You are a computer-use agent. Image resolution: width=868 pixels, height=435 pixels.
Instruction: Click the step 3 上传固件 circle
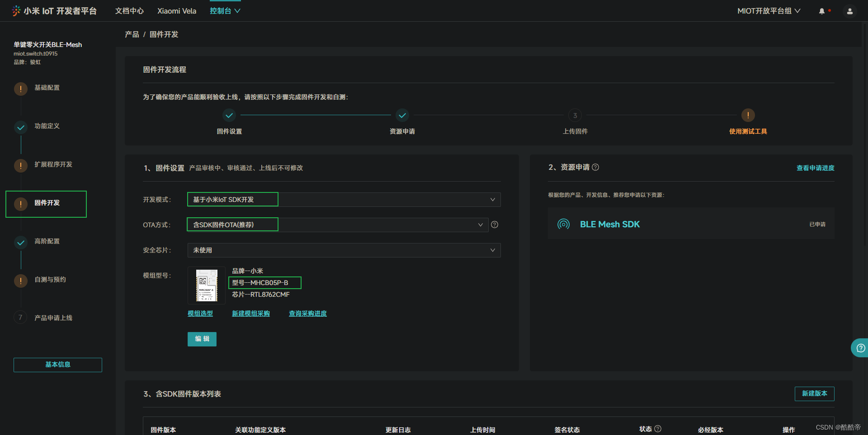pyautogui.click(x=575, y=115)
